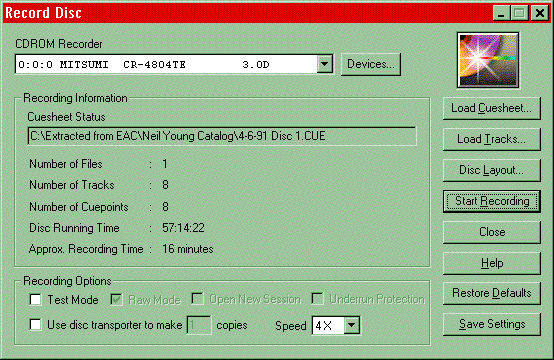Click Load Cuesheet button
Screen dimensions: 554x360
[491, 108]
